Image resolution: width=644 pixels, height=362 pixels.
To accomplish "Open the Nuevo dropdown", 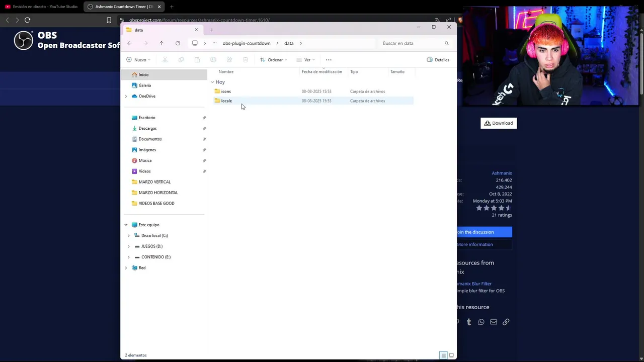I will click(x=138, y=60).
